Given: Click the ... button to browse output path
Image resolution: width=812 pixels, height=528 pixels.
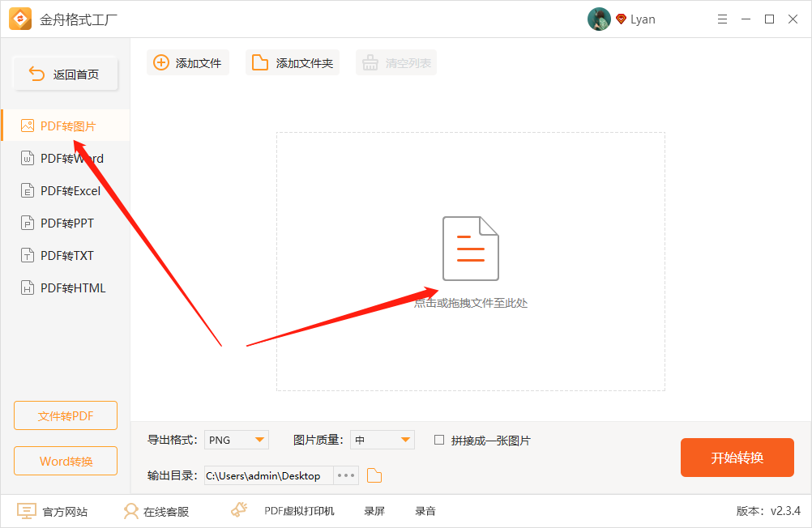Looking at the screenshot, I should 345,475.
